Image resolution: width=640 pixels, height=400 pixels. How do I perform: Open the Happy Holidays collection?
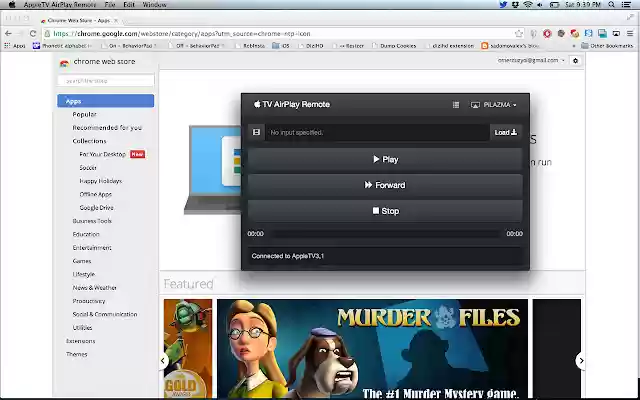100,181
